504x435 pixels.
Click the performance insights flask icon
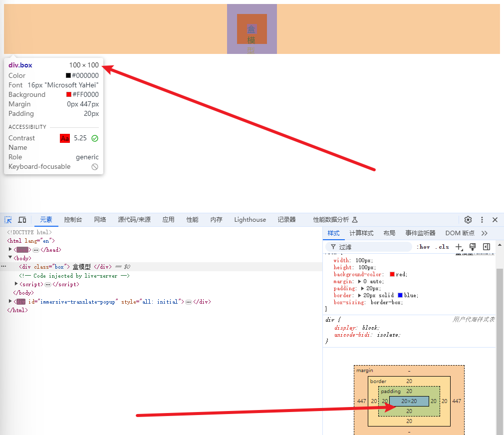tap(355, 220)
